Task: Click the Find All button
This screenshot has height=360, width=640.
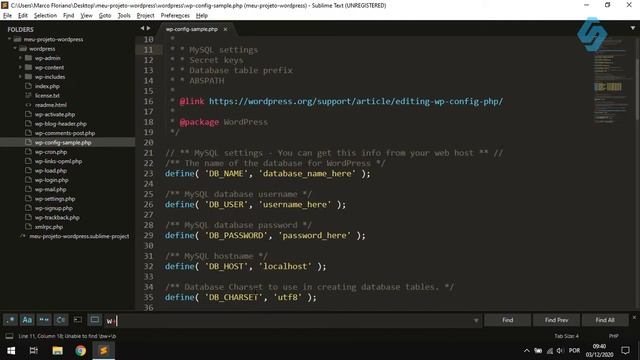Action: tap(605, 320)
